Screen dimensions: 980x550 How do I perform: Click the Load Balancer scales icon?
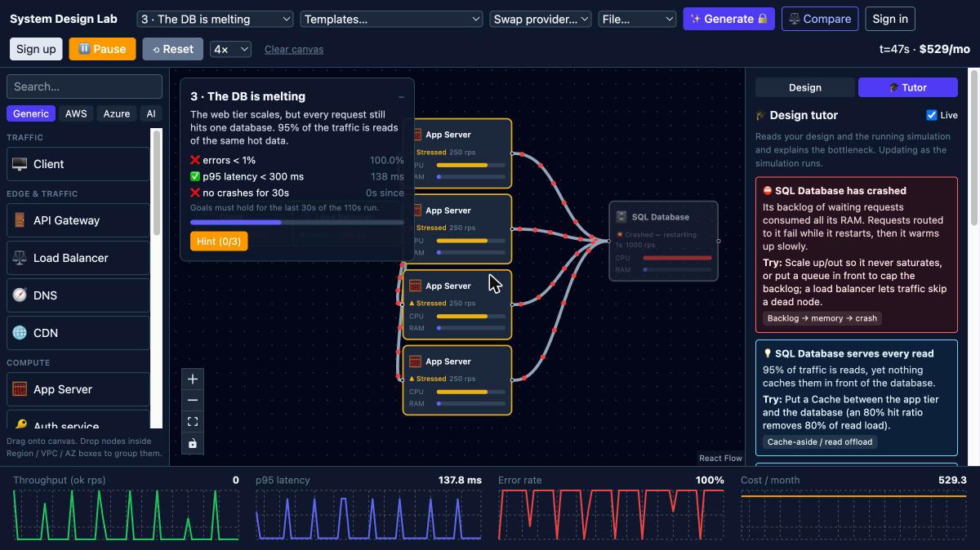[20, 258]
